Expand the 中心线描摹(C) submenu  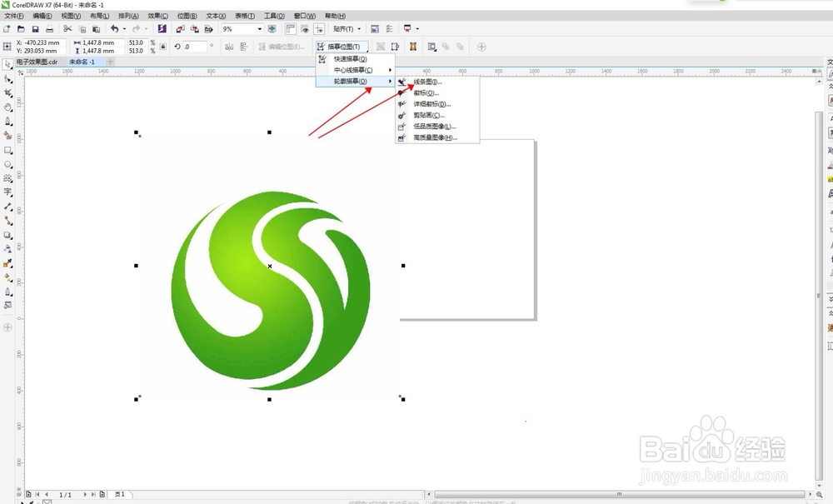coord(356,70)
